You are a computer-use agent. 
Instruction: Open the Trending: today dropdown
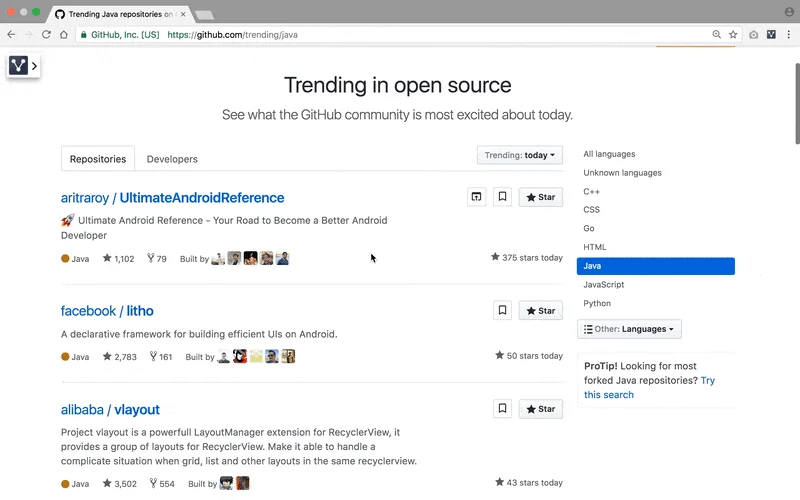519,155
